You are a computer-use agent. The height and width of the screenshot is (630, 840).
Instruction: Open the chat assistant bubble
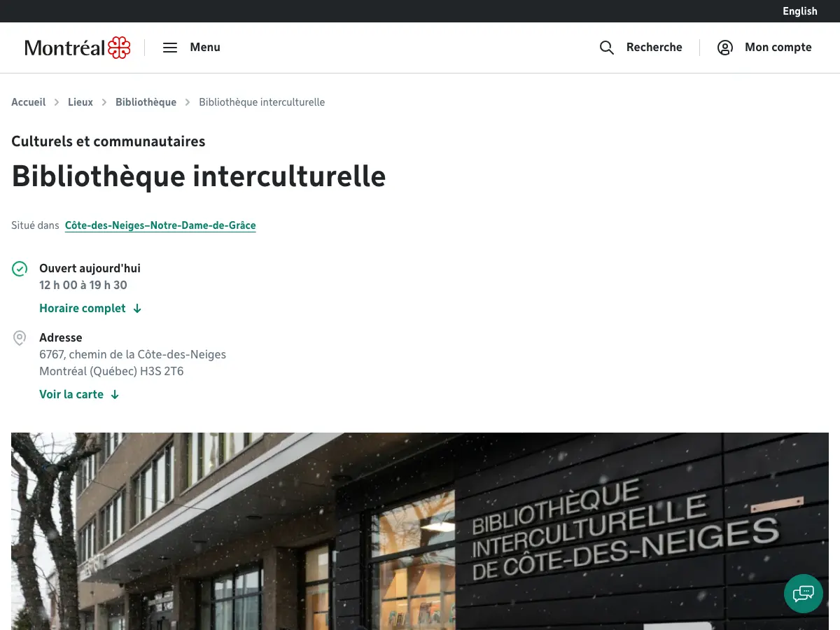tap(804, 594)
